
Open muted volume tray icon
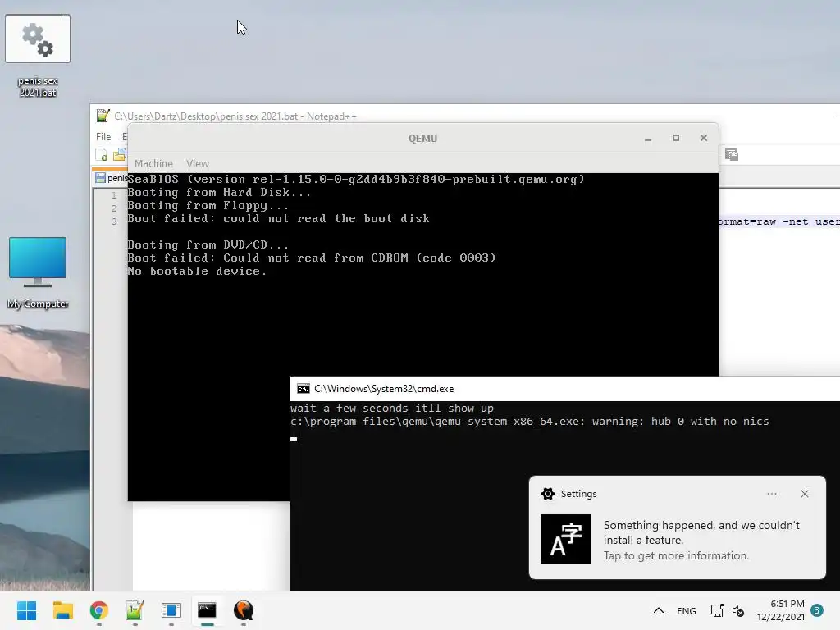point(738,610)
